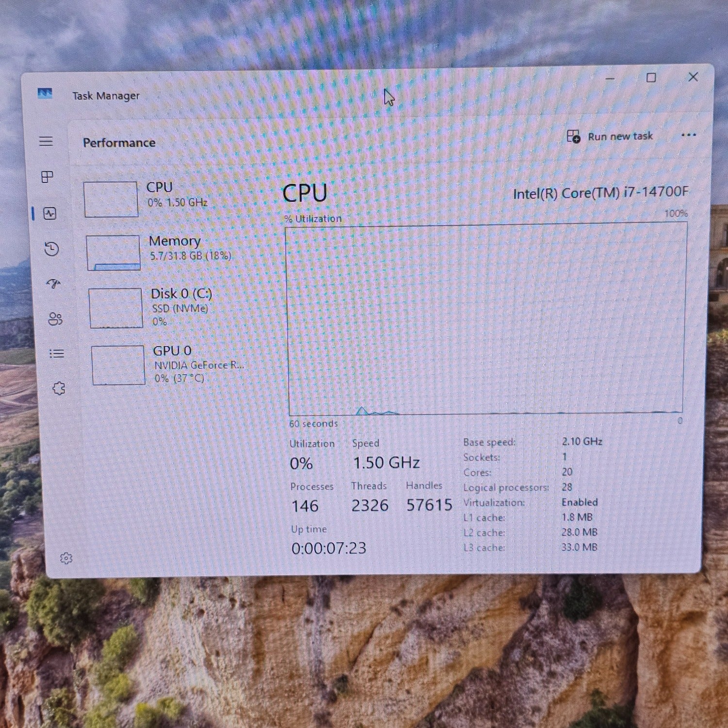The image size is (728, 728).
Task: Click the GPU 0 mini graph thumbnail
Action: (x=118, y=365)
